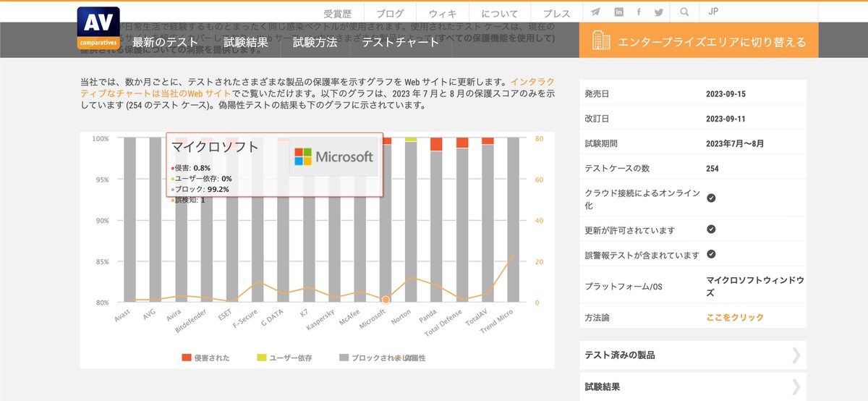Toggle 侵害された legend swatch
This screenshot has width=868, height=401.
[x=186, y=358]
